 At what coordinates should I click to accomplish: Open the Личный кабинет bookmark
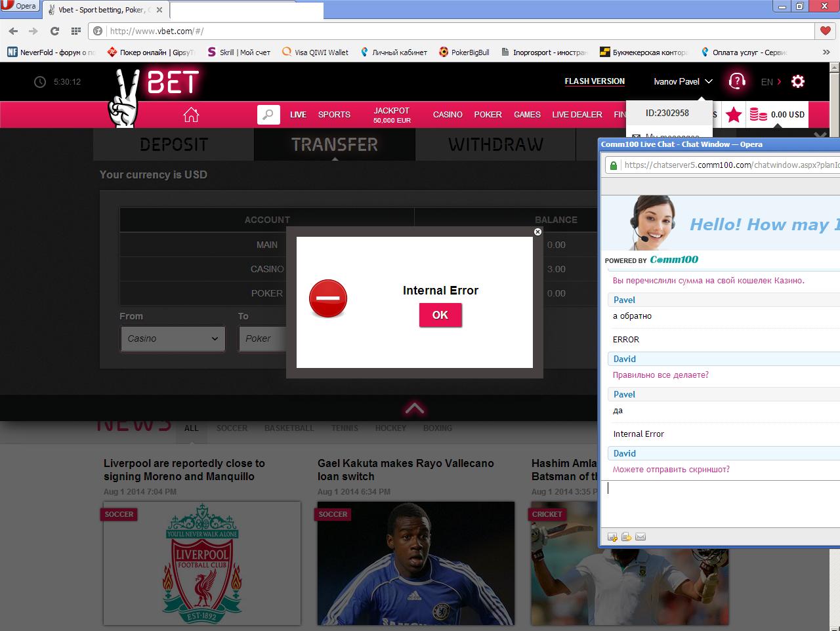[x=393, y=52]
